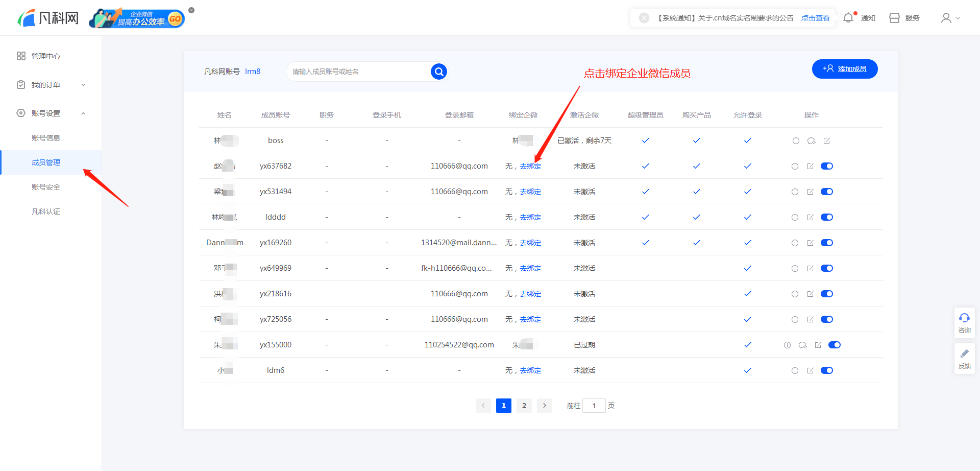
Task: Toggle the switch for ldddd
Action: pyautogui.click(x=827, y=217)
